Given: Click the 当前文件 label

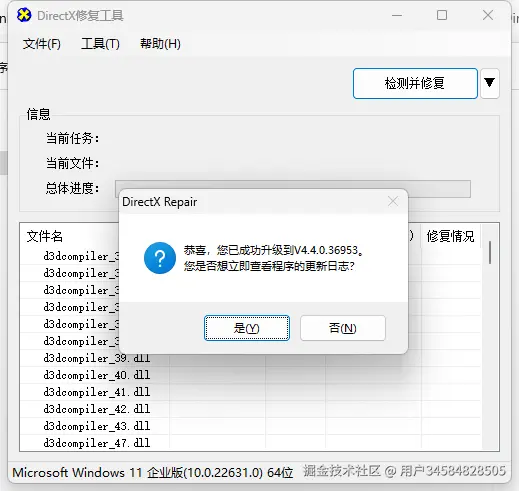Looking at the screenshot, I should (73, 163).
